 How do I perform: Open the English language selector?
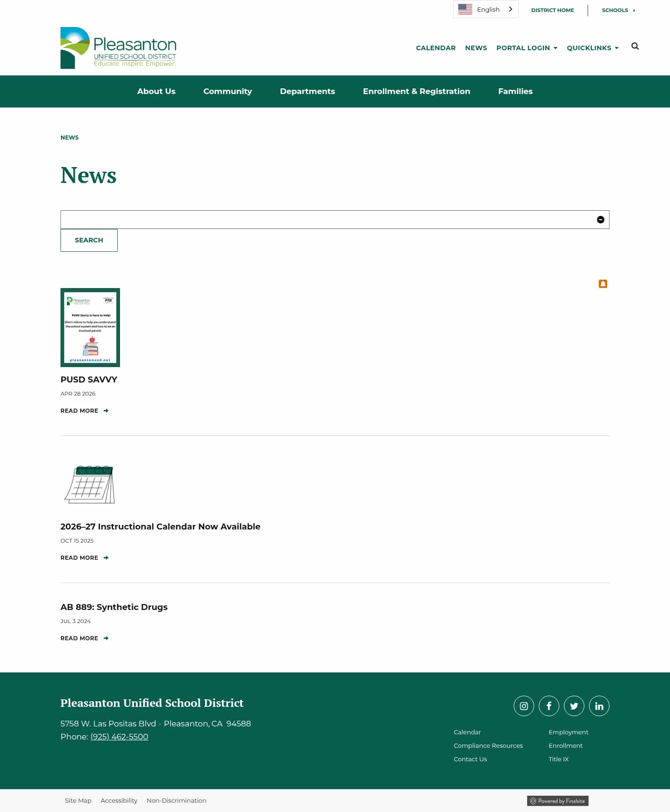[x=486, y=9]
